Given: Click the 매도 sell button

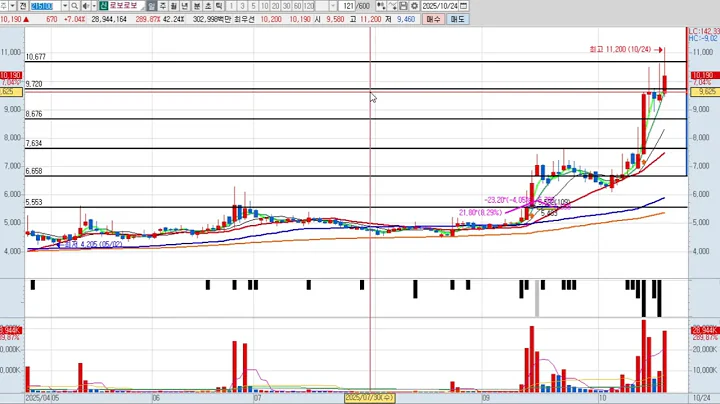Looking at the screenshot, I should click(457, 19).
